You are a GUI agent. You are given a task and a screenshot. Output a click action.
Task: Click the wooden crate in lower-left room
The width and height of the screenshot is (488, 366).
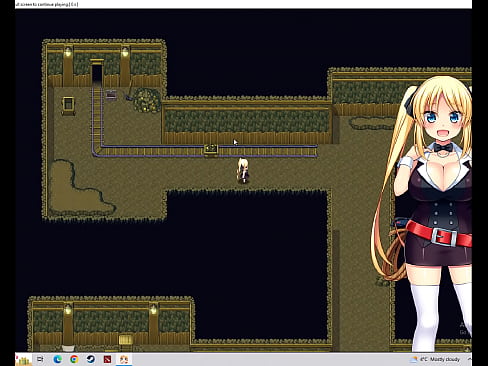pyautogui.click(x=126, y=340)
